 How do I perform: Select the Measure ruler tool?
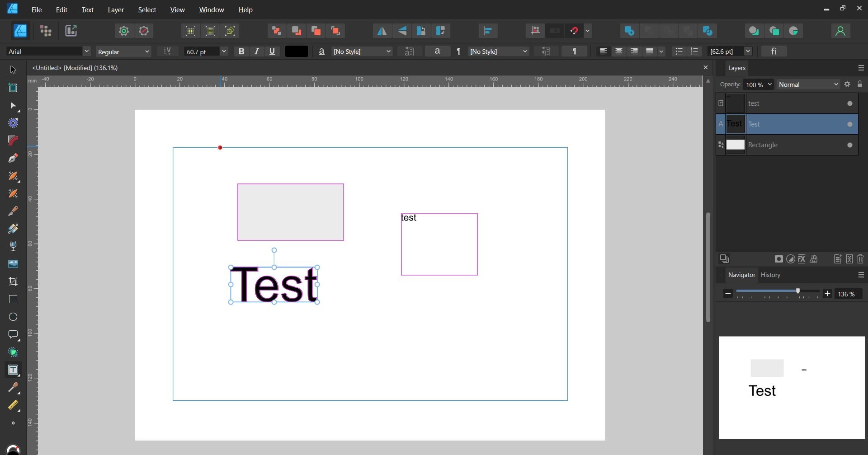click(x=13, y=405)
